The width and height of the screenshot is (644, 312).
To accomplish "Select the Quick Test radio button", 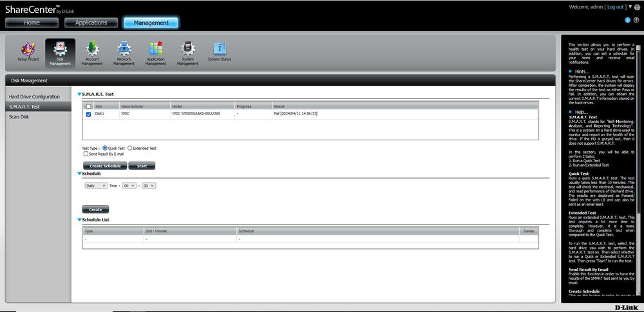I will (x=105, y=148).
